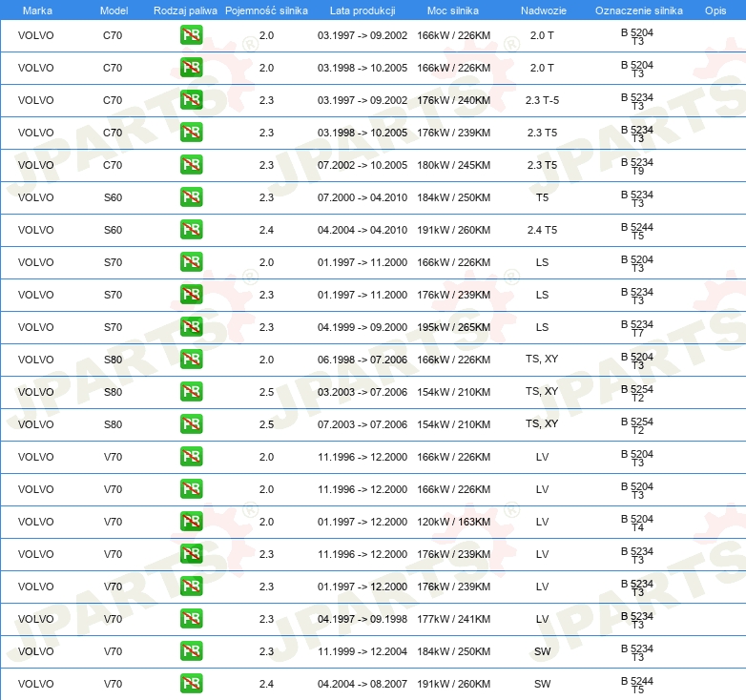Select the 07.2002 -> 10.2005 date cell
The image size is (746, 700).
coord(363,165)
